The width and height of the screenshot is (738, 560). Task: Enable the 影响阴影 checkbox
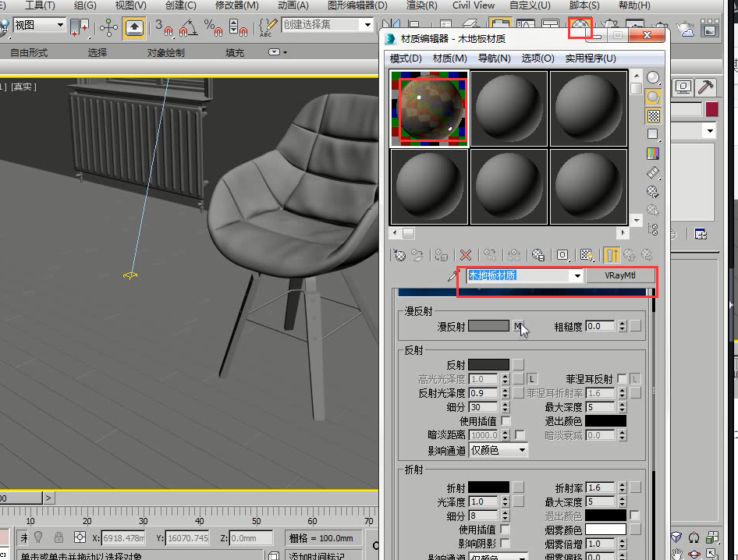click(505, 544)
